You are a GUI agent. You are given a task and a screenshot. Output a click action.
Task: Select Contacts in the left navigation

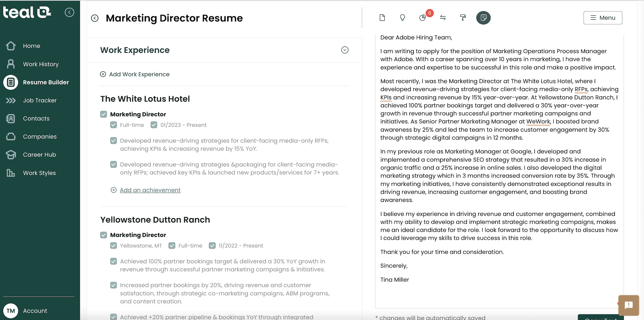click(x=36, y=118)
